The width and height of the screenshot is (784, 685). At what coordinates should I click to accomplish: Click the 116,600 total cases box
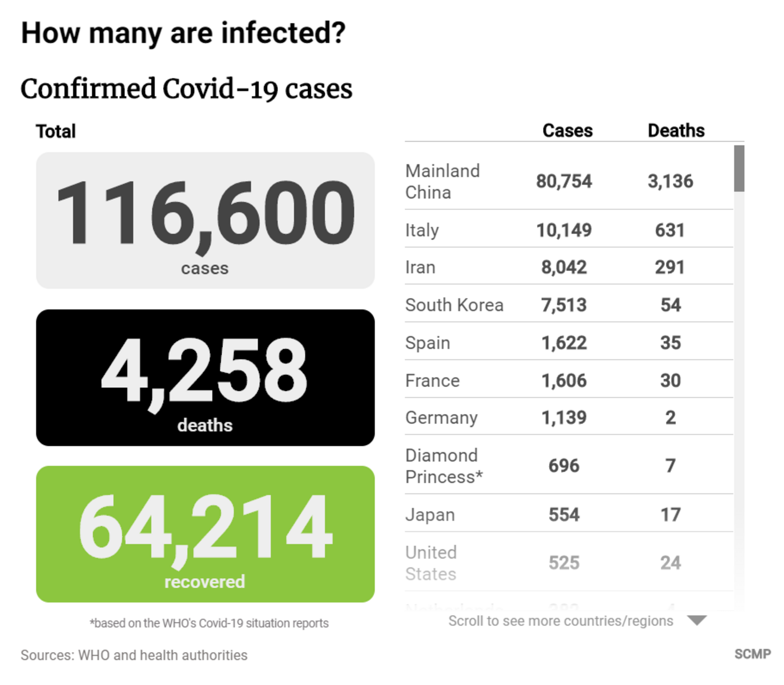point(205,220)
